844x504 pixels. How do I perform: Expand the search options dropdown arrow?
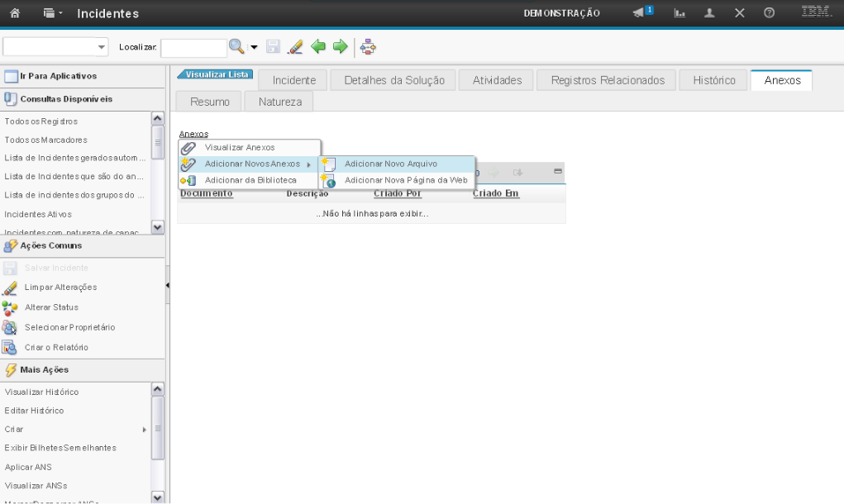pos(254,48)
